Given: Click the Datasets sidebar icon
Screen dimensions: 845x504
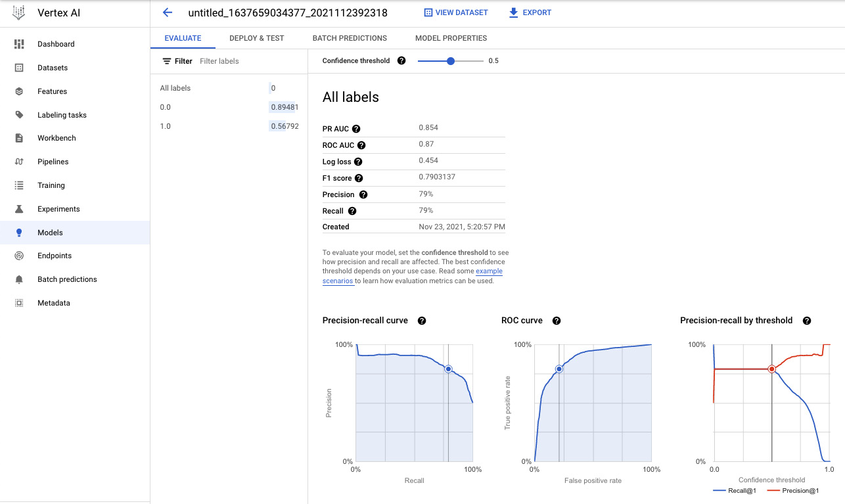Looking at the screenshot, I should [19, 68].
